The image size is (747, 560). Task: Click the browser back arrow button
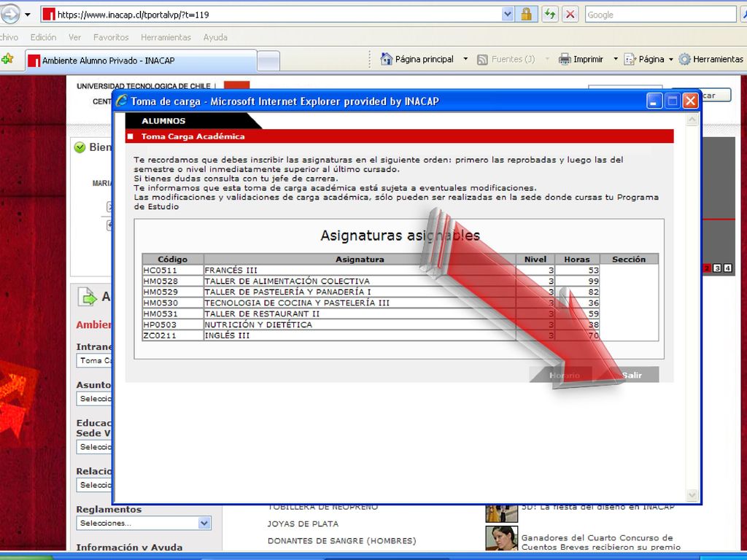pyautogui.click(x=9, y=15)
